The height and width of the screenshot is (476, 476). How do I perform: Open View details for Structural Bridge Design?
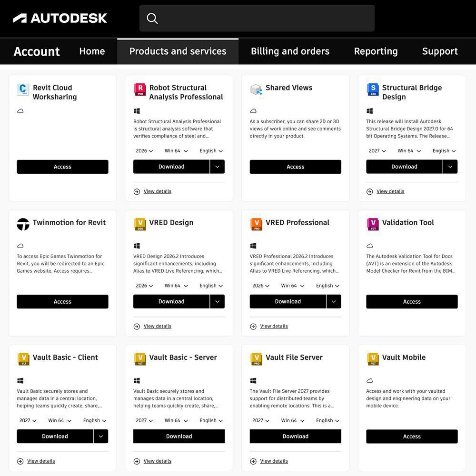[x=390, y=191]
